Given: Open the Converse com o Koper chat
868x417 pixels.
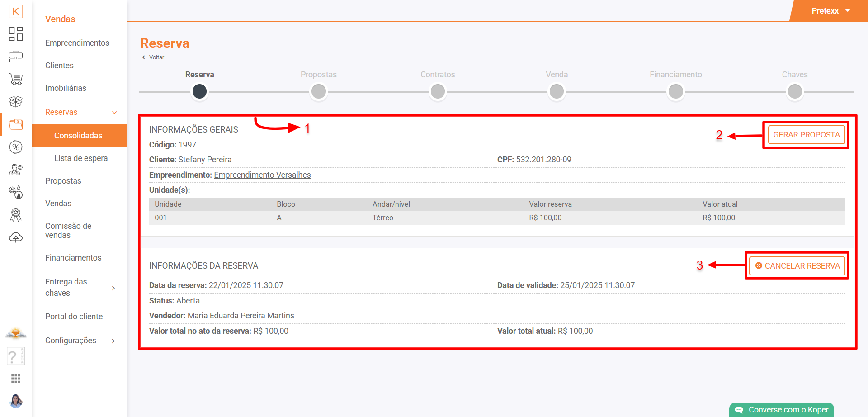Looking at the screenshot, I should pos(782,410).
